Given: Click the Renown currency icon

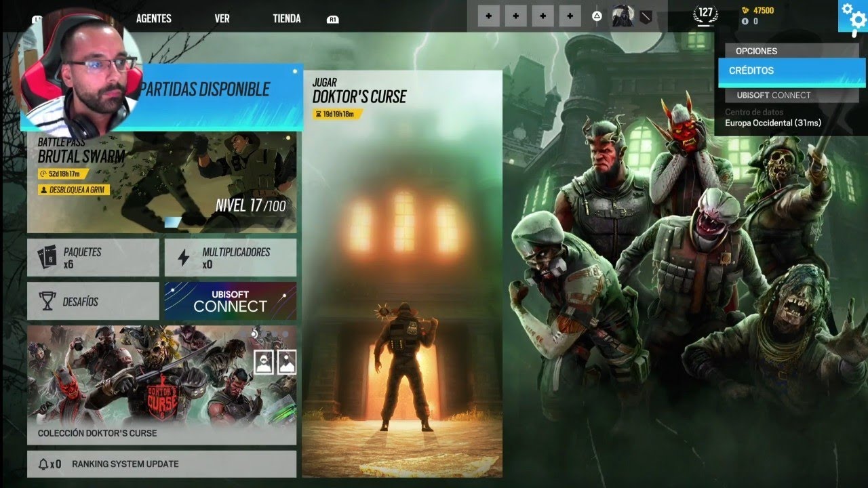Looking at the screenshot, I should (746, 10).
